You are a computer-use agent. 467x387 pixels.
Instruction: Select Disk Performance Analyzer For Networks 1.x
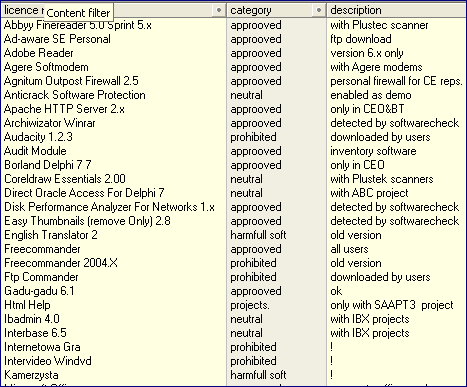pyautogui.click(x=109, y=207)
